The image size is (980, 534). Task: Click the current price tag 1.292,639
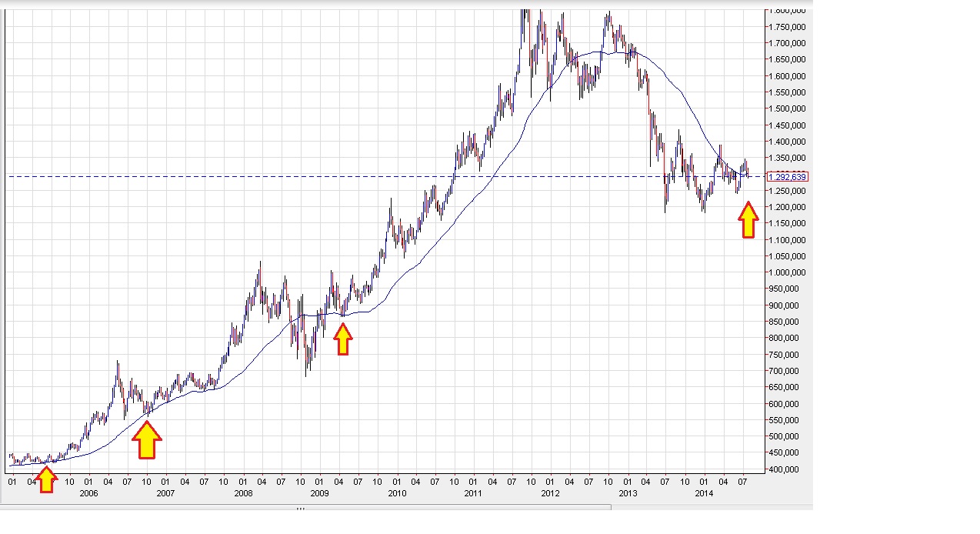coord(787,177)
